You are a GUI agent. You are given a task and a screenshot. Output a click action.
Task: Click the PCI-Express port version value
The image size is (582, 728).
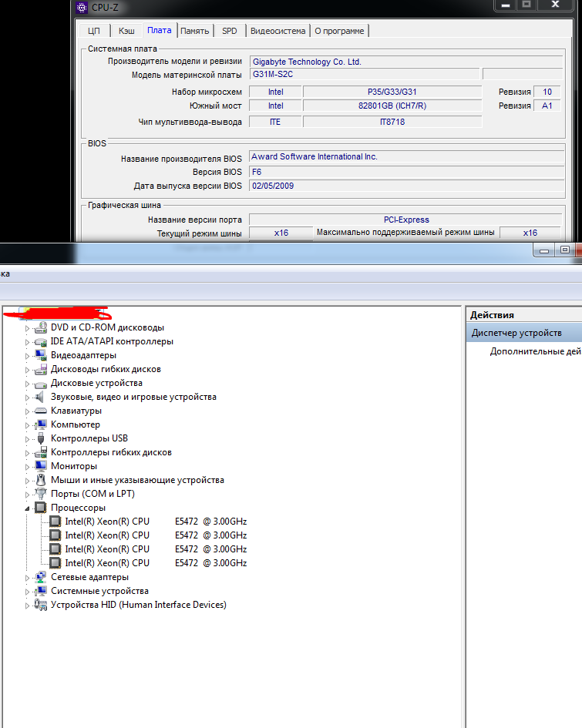pos(406,220)
